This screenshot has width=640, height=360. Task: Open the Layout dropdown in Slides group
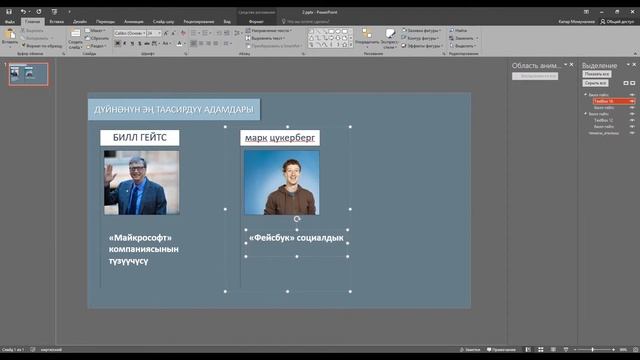tap(96, 31)
